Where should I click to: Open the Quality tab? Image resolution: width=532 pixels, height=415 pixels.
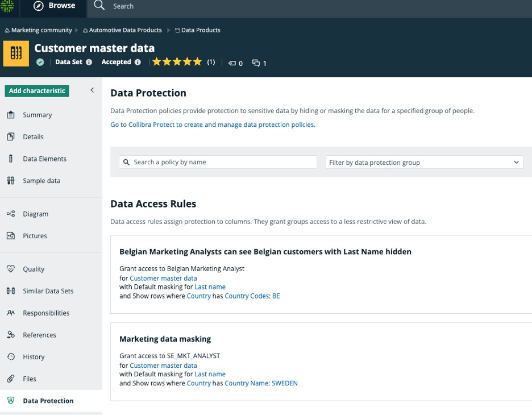(x=34, y=269)
